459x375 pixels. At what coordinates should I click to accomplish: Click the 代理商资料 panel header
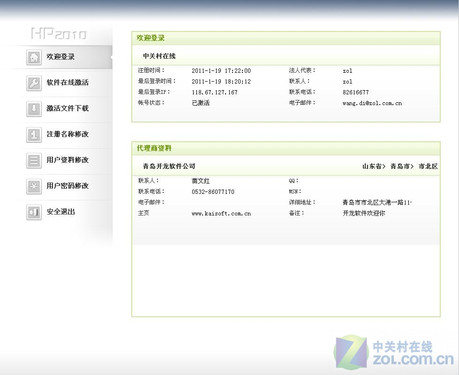pos(286,148)
